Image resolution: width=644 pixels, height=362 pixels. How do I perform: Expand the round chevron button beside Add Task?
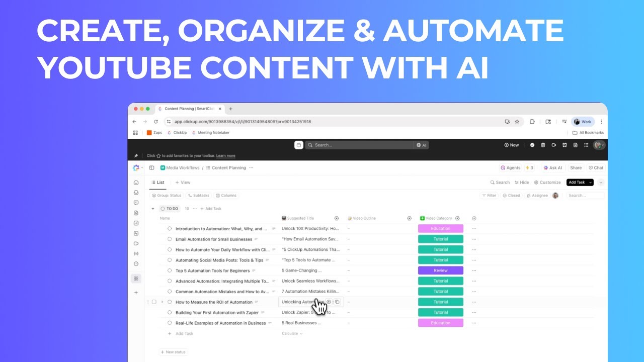point(601,183)
